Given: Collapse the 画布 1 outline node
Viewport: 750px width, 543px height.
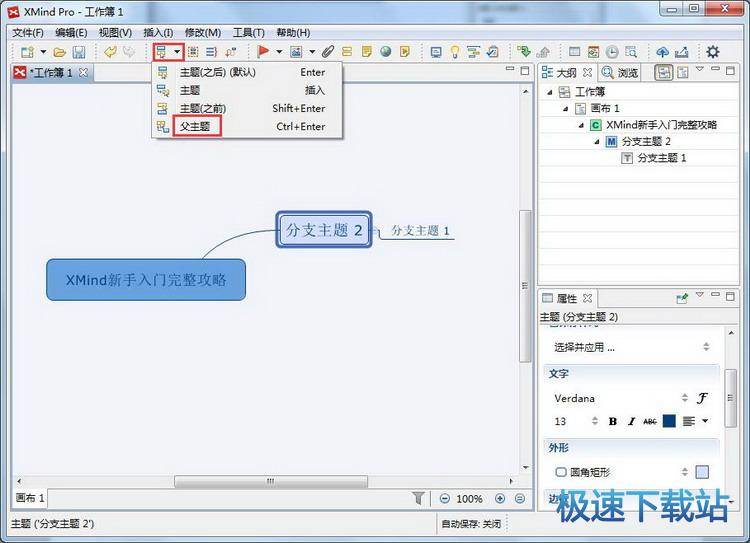Looking at the screenshot, I should (565, 109).
